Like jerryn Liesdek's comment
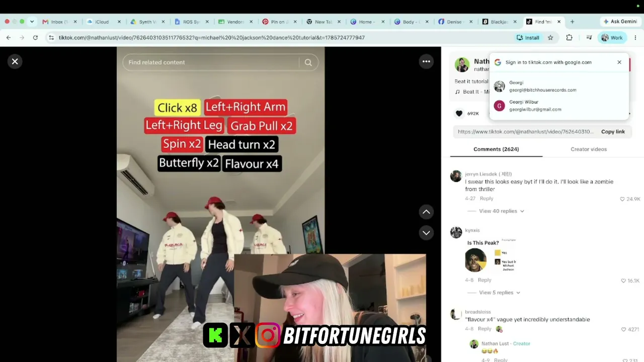 (x=622, y=199)
